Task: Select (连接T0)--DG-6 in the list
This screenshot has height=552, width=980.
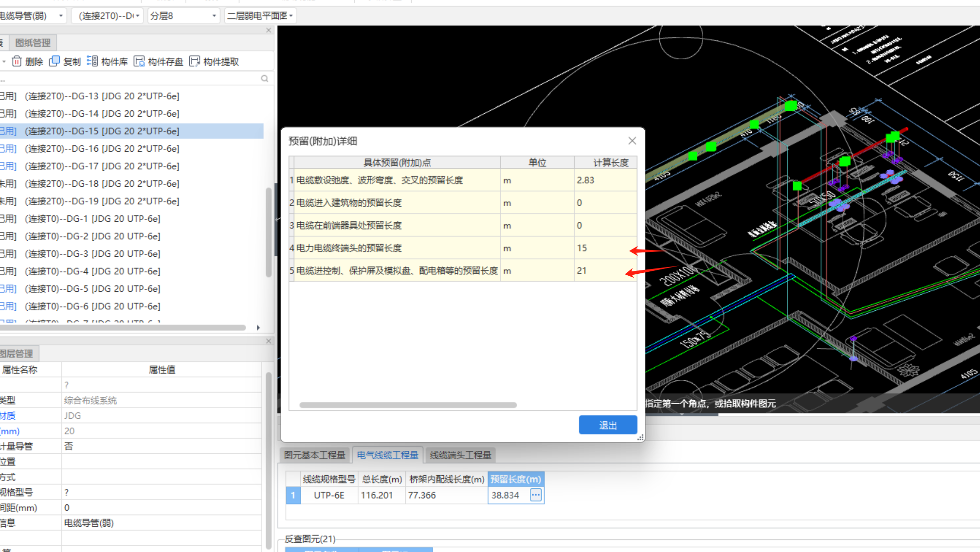Action: [92, 306]
